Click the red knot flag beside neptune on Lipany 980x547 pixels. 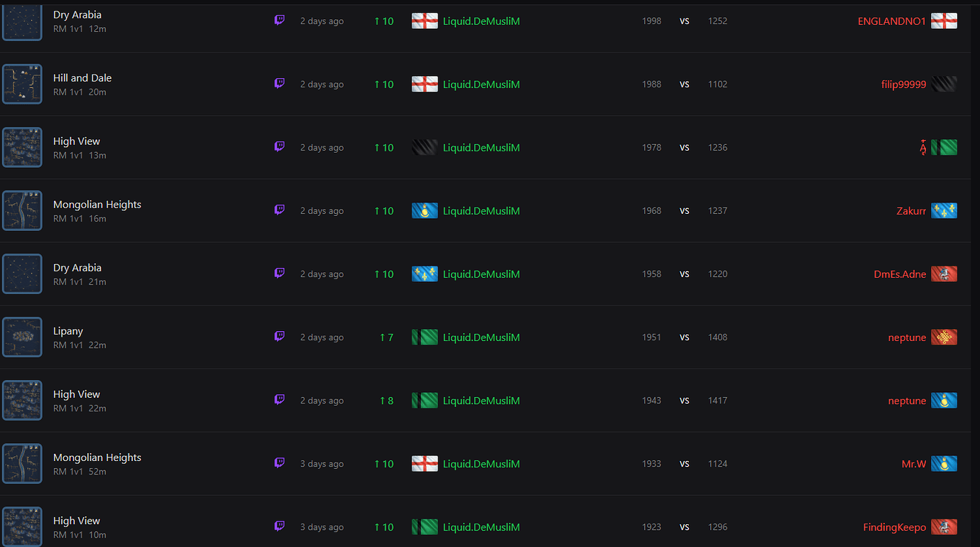944,337
